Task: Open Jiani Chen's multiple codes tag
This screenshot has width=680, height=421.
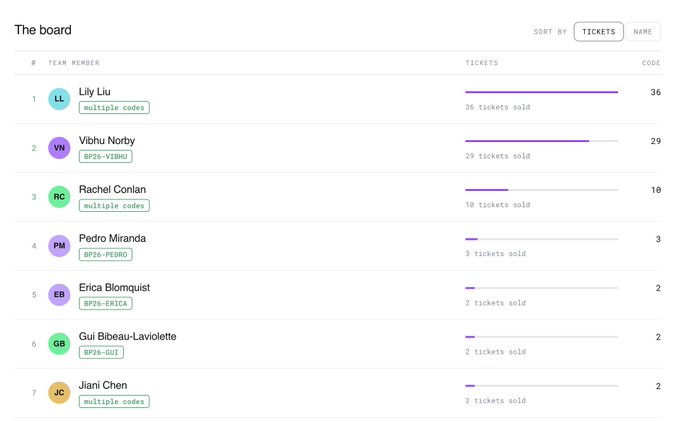Action: [114, 401]
